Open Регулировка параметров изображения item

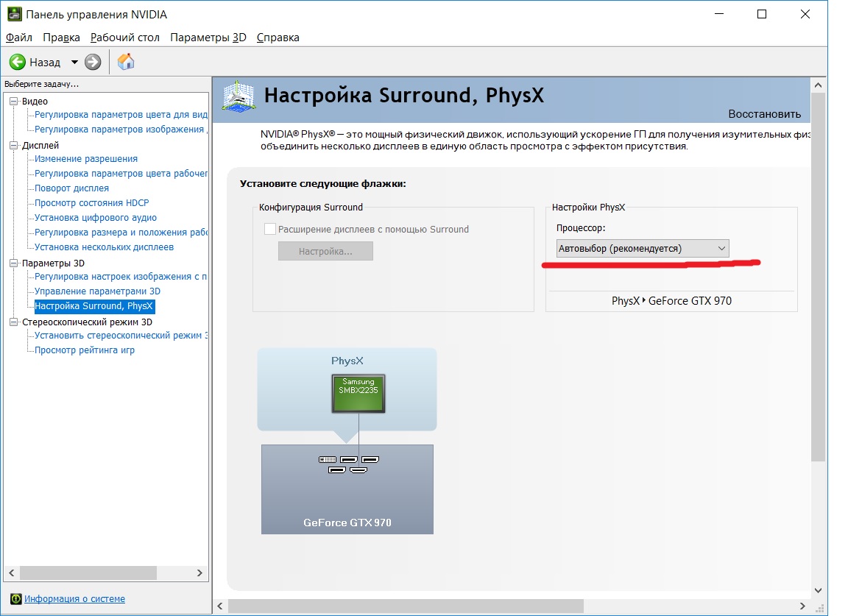(x=121, y=130)
